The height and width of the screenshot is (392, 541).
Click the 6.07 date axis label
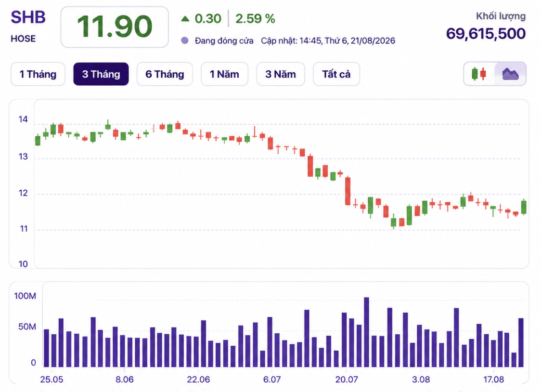coord(272,379)
